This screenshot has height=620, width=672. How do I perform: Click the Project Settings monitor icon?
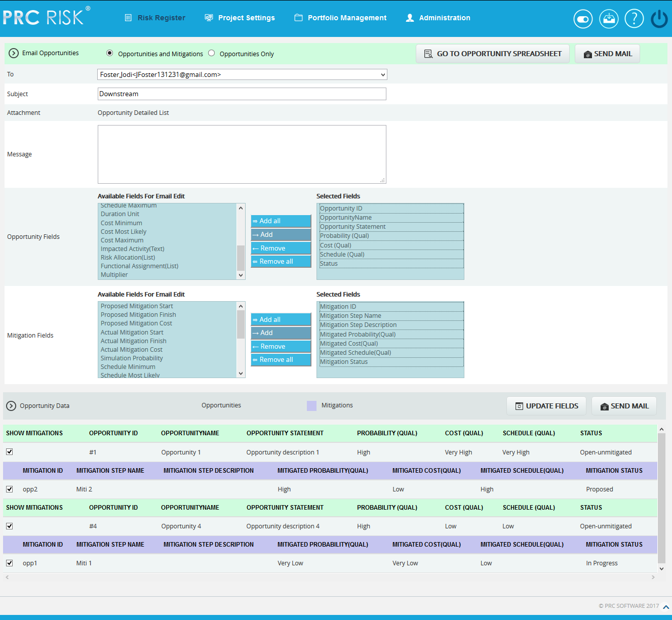(x=209, y=18)
